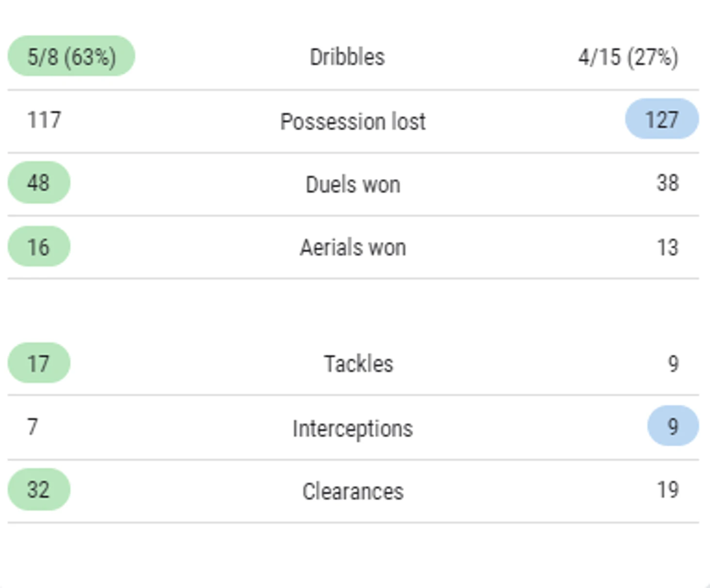Select the Clearances stat label
The height and width of the screenshot is (588, 710).
353,491
